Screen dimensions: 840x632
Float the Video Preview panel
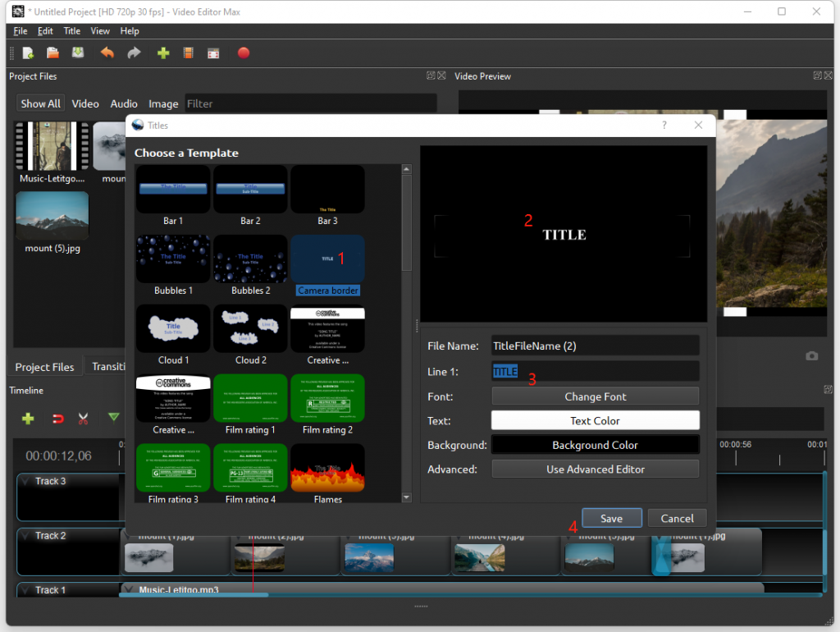click(818, 76)
